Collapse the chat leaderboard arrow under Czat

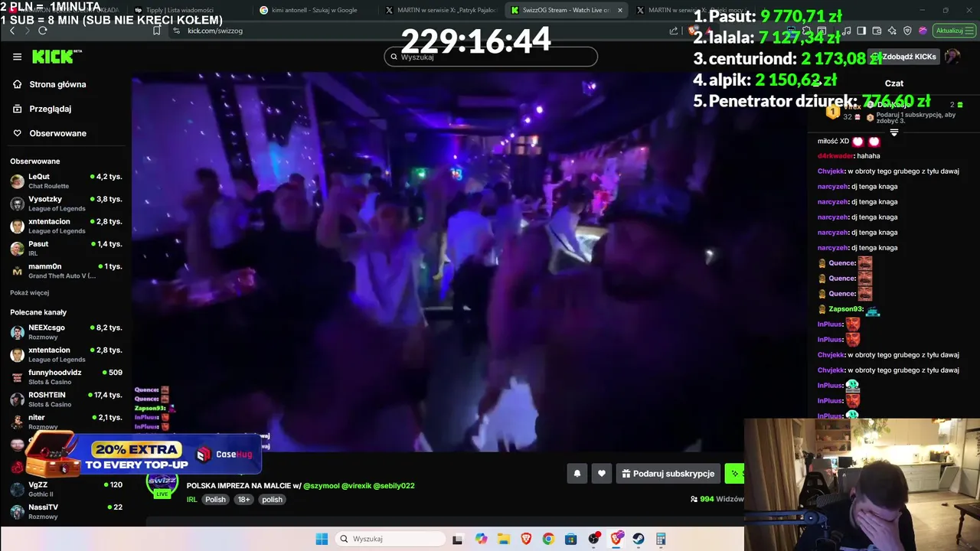pyautogui.click(x=893, y=132)
